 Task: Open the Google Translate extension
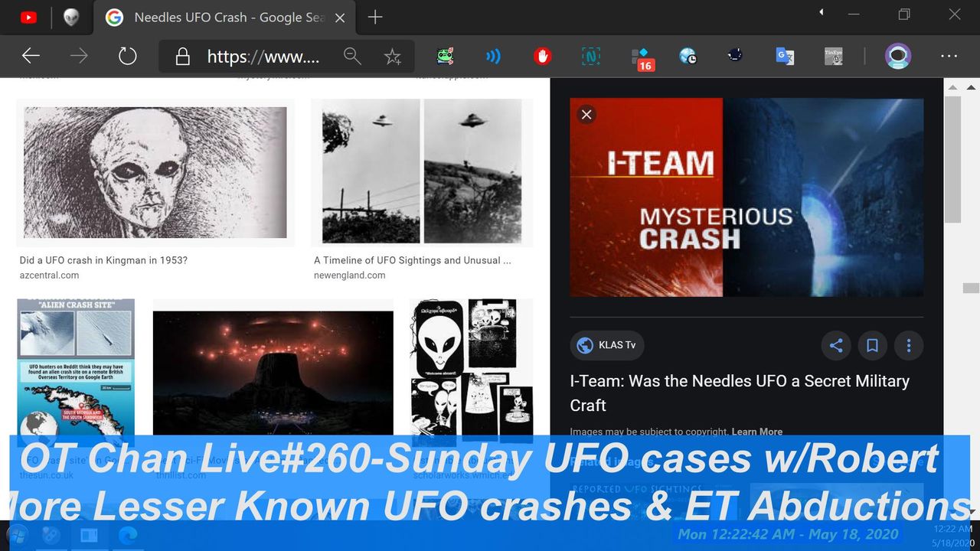click(x=785, y=56)
